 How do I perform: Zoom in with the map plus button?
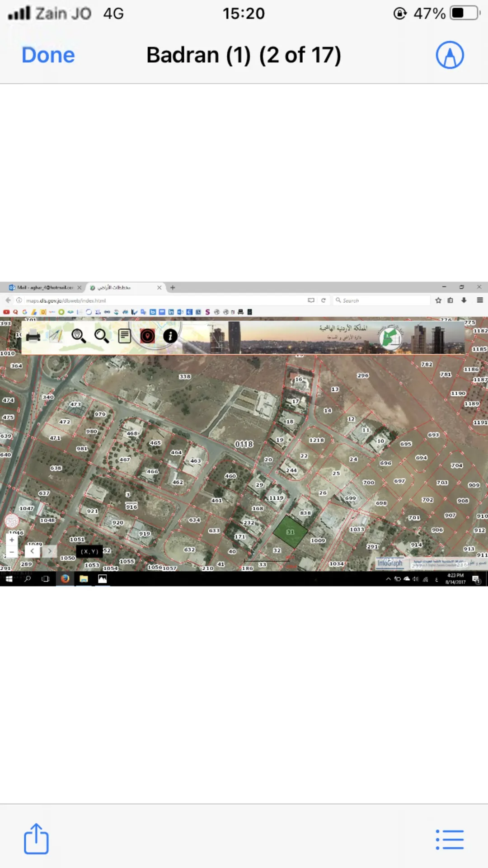click(12, 540)
